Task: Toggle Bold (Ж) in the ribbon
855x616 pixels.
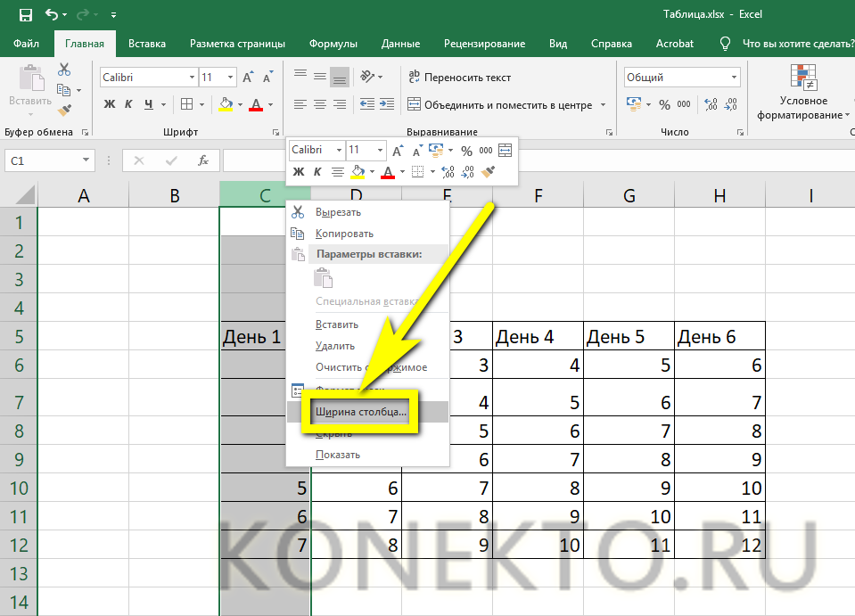Action: pos(110,105)
